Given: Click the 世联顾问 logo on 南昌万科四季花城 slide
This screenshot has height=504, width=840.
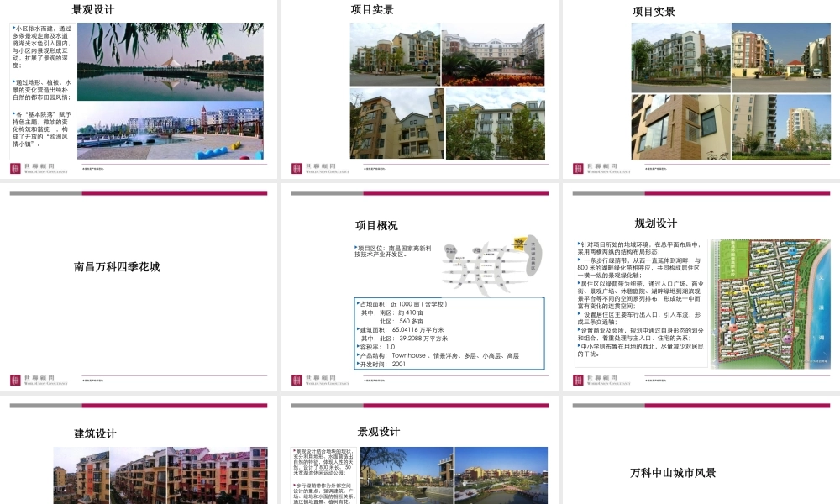Looking at the screenshot, I should pyautogui.click(x=39, y=380).
